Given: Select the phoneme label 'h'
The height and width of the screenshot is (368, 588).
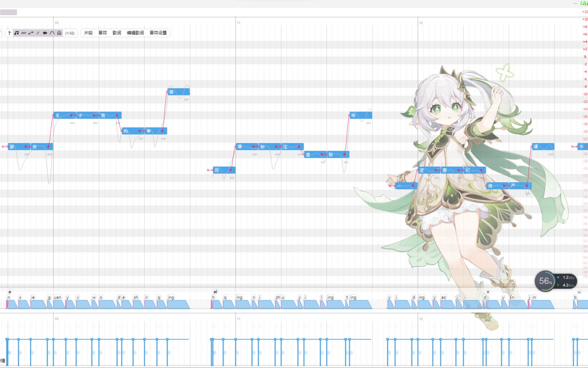Looking at the screenshot, I should pyautogui.click(x=213, y=297).
